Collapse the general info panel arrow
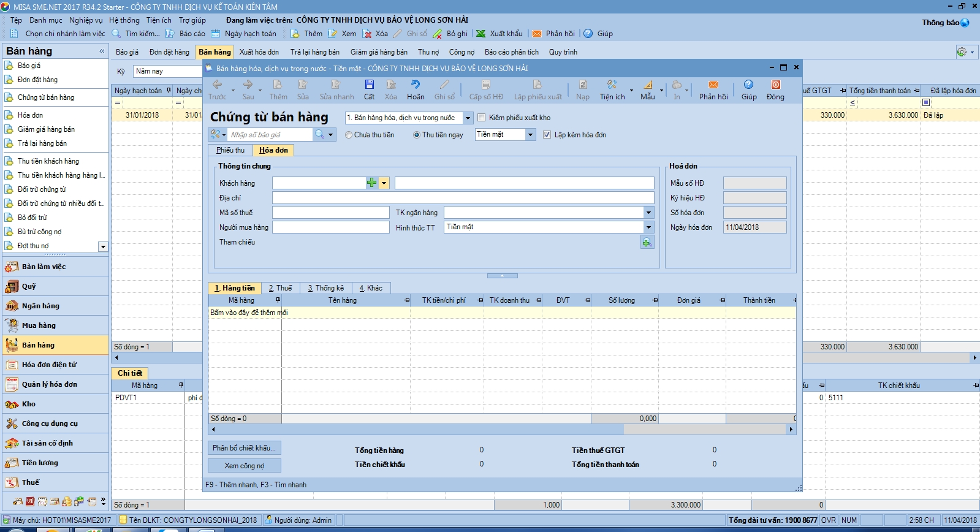Image resolution: width=980 pixels, height=532 pixels. pyautogui.click(x=502, y=276)
